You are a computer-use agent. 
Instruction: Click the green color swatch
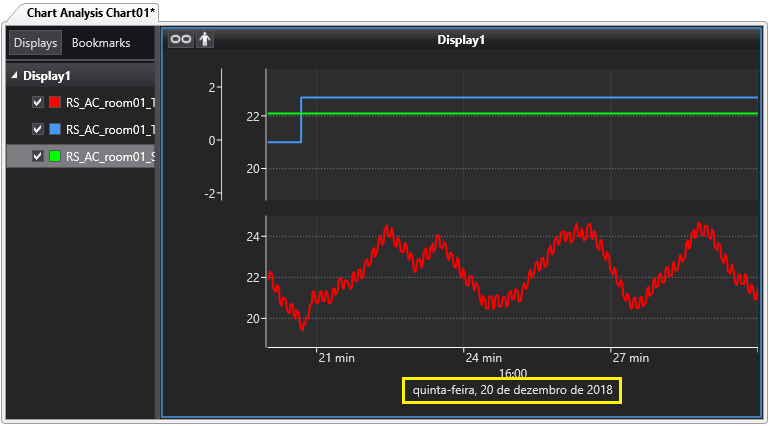pos(55,156)
